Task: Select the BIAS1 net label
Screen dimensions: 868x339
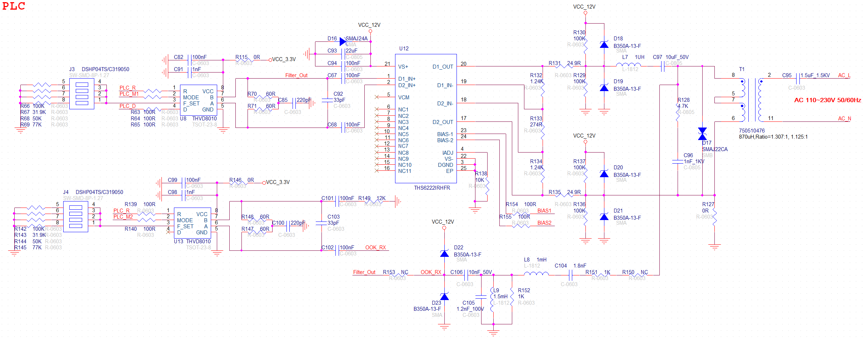Action: (x=544, y=211)
